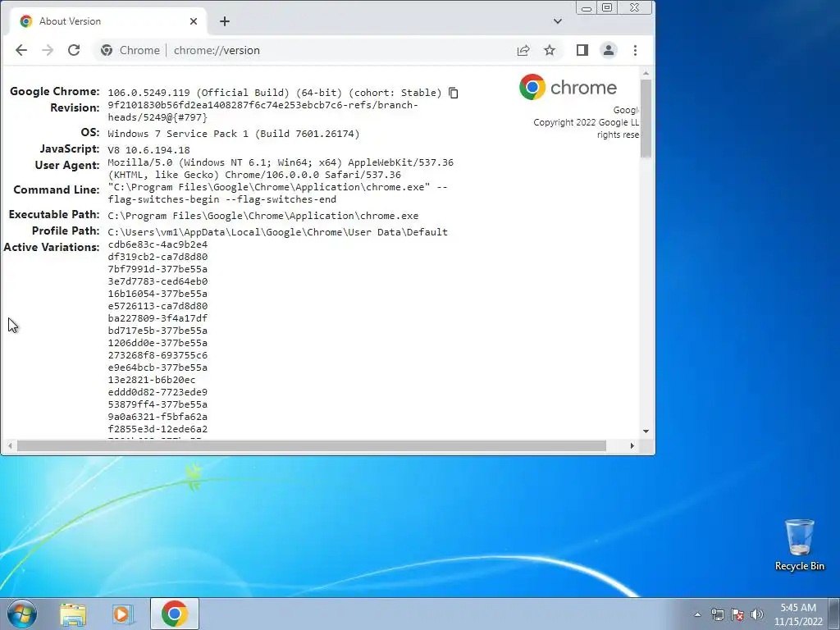840x630 pixels.
Task: Click Profile Path value ending User Data\Default
Action: pyautogui.click(x=277, y=232)
